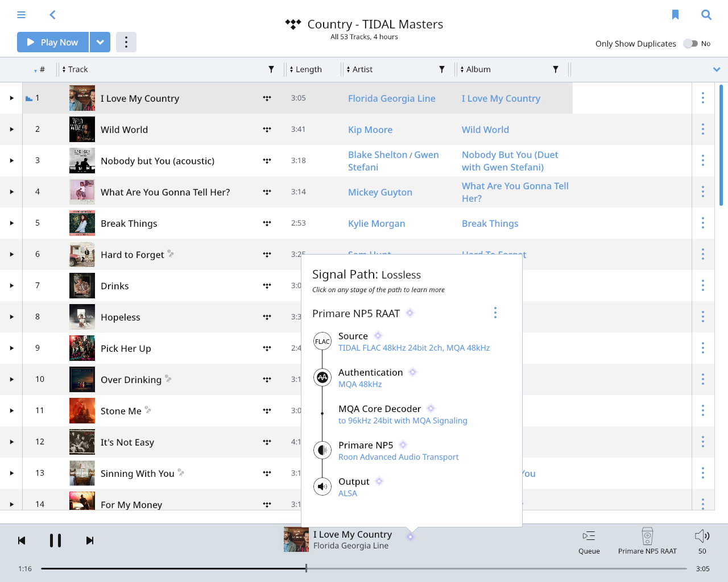Expand the I Love My Country row arrow

(x=11, y=98)
